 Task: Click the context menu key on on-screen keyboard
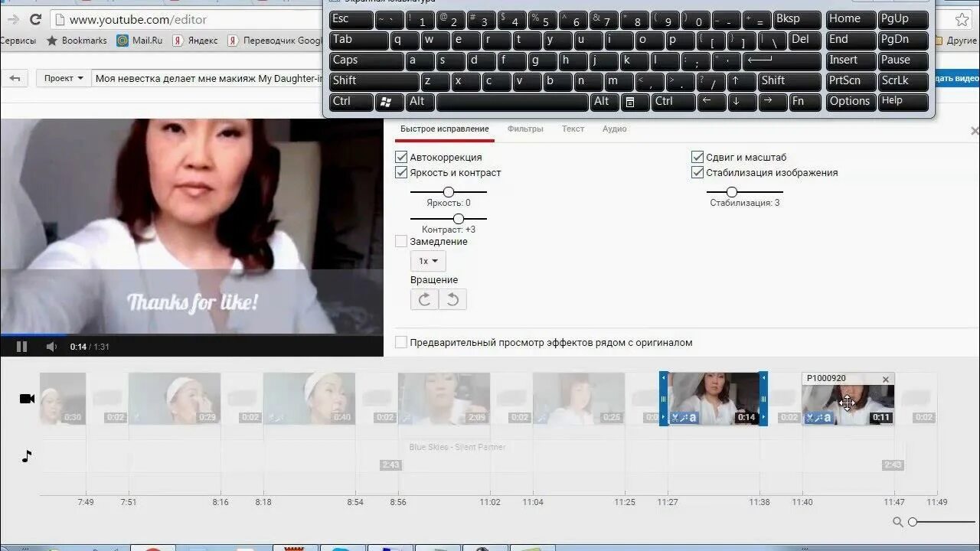629,101
